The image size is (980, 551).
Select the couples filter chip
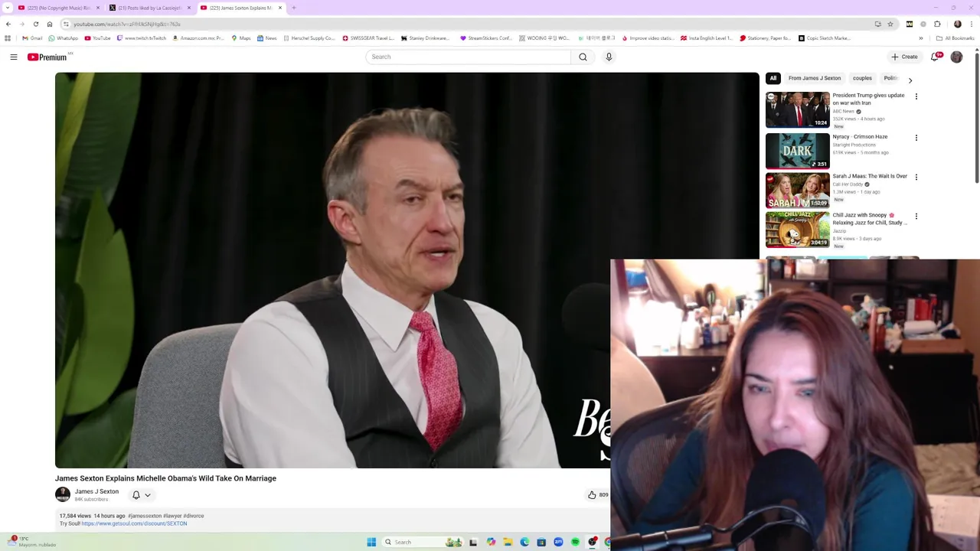(862, 78)
